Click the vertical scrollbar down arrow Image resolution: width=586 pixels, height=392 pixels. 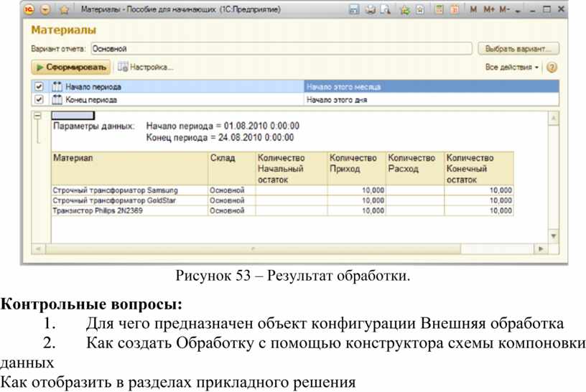click(x=554, y=236)
